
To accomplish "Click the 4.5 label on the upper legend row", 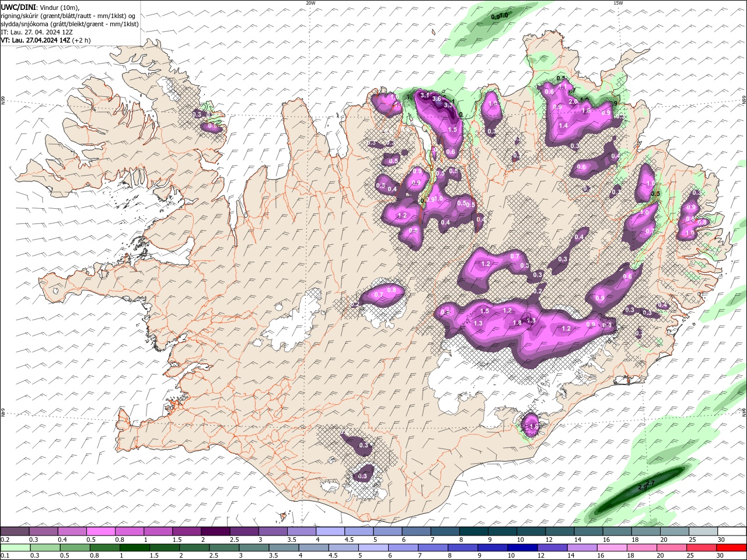I will (x=348, y=540).
